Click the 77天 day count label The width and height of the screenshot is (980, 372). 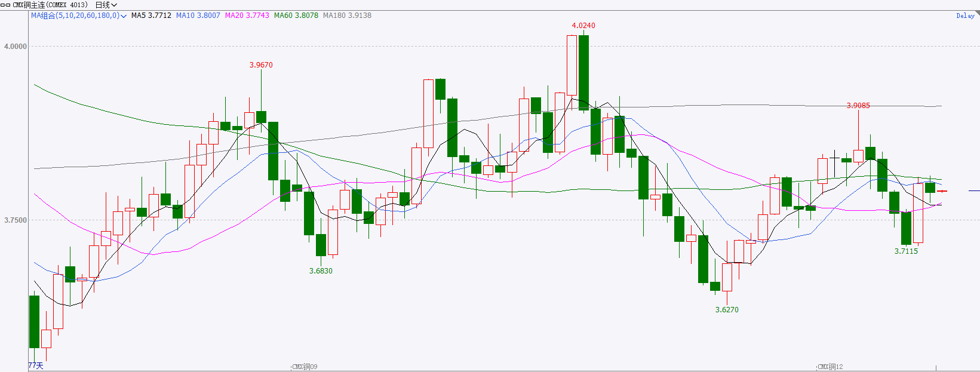[x=36, y=366]
